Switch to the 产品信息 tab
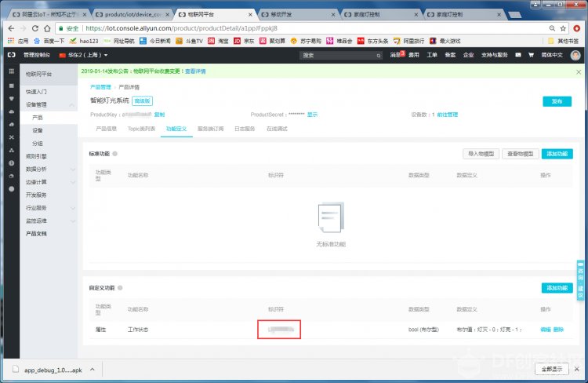This screenshot has height=383, width=588. pos(106,129)
